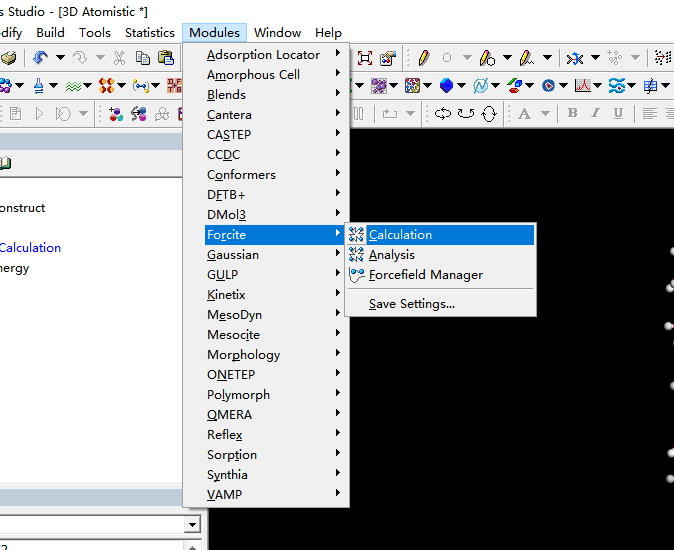Open the Reflex icon dropdown arrow
This screenshot has height=550, width=674.
pos(597,86)
